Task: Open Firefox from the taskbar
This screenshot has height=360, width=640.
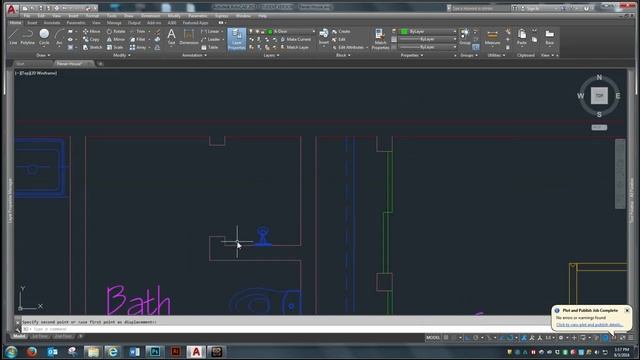Action: coord(31,351)
